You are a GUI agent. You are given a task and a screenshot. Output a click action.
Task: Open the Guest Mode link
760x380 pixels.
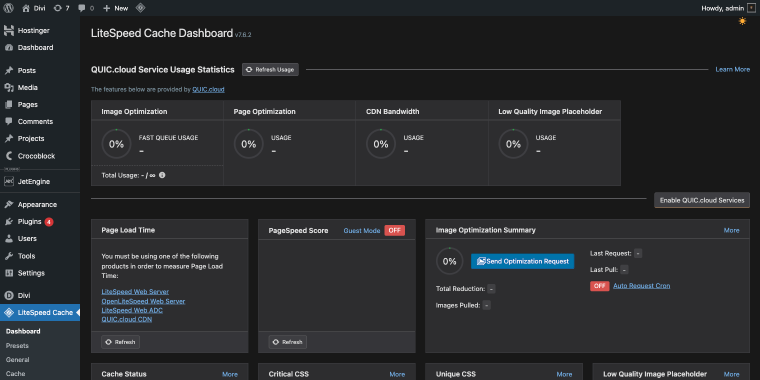click(x=362, y=231)
